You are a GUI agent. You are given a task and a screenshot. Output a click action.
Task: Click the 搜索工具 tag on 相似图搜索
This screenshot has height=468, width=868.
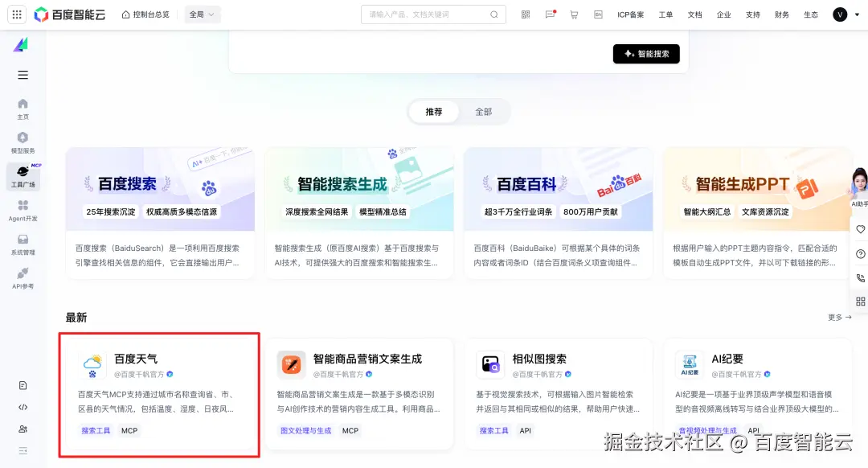coord(493,430)
